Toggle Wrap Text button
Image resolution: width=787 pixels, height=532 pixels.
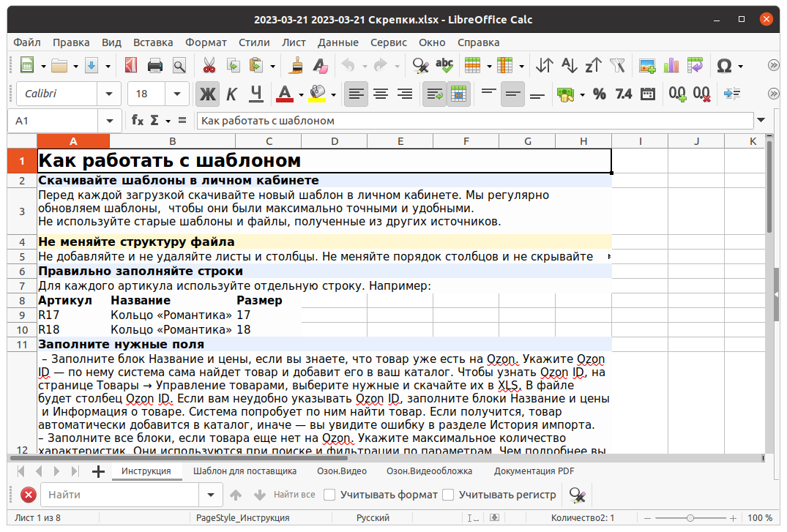pyautogui.click(x=434, y=94)
